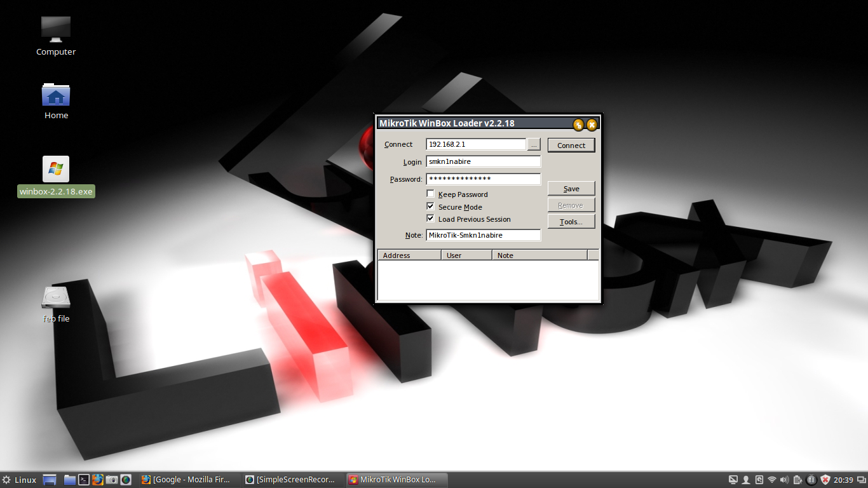Image resolution: width=868 pixels, height=488 pixels.
Task: Click the Password input field
Action: coord(483,179)
